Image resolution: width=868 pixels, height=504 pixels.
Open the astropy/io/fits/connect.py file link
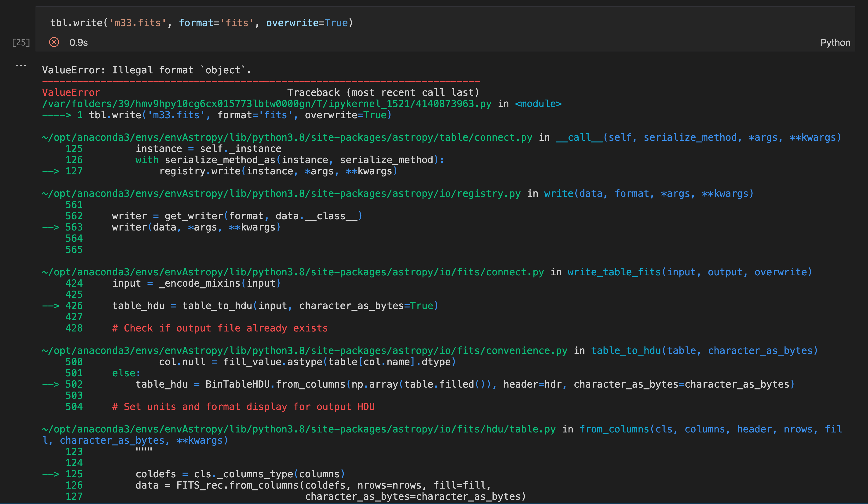click(293, 272)
